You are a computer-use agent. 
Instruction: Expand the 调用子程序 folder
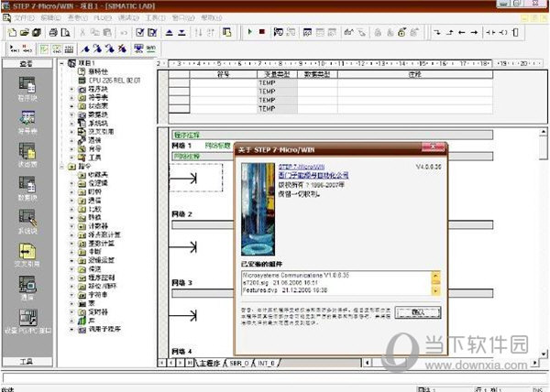click(x=71, y=330)
